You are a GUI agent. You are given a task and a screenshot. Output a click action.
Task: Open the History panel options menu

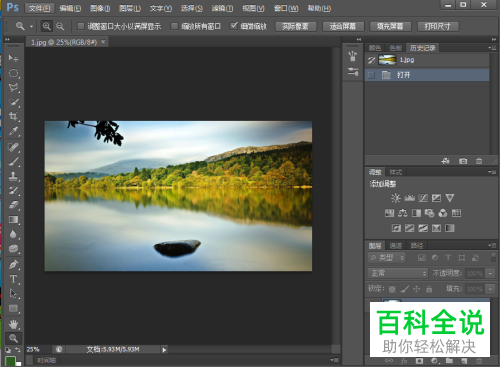[492, 48]
